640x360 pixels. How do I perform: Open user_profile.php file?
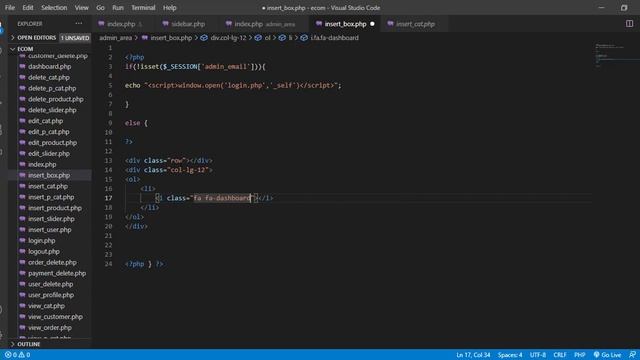(51, 295)
